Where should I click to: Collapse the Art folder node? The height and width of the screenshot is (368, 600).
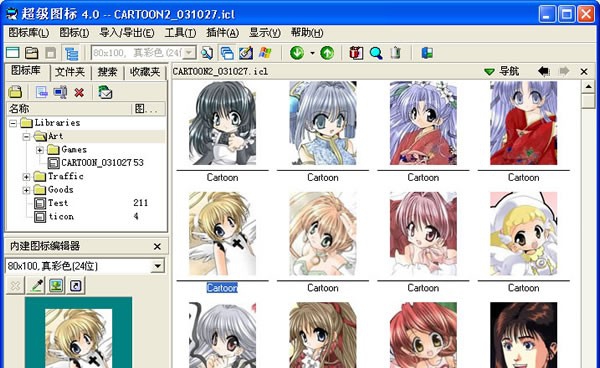[x=26, y=137]
